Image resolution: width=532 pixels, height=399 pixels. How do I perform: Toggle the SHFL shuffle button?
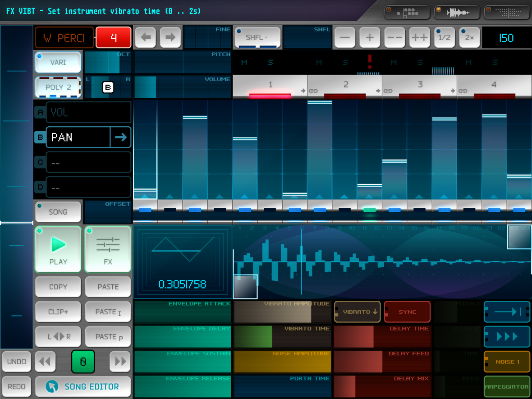(x=257, y=37)
